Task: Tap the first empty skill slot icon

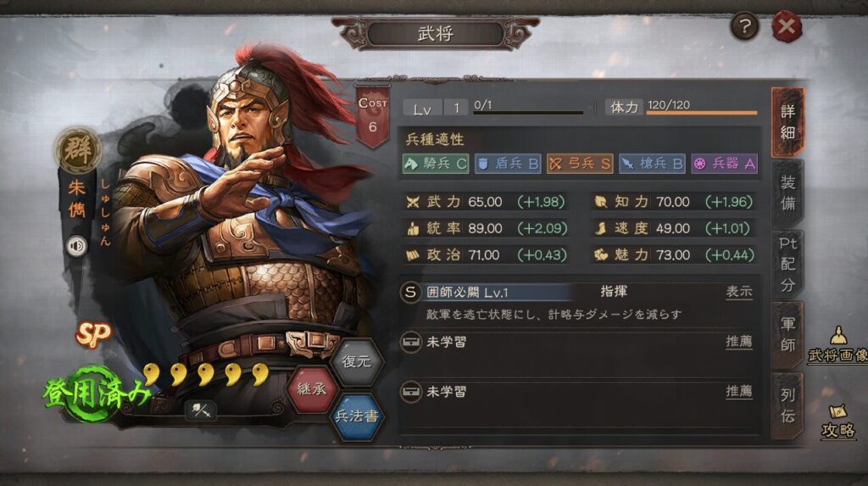Action: point(411,342)
